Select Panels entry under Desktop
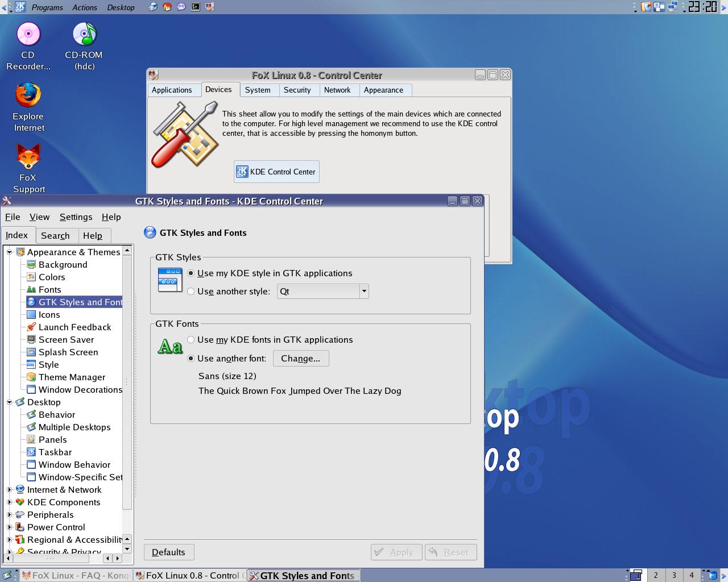 click(47, 440)
